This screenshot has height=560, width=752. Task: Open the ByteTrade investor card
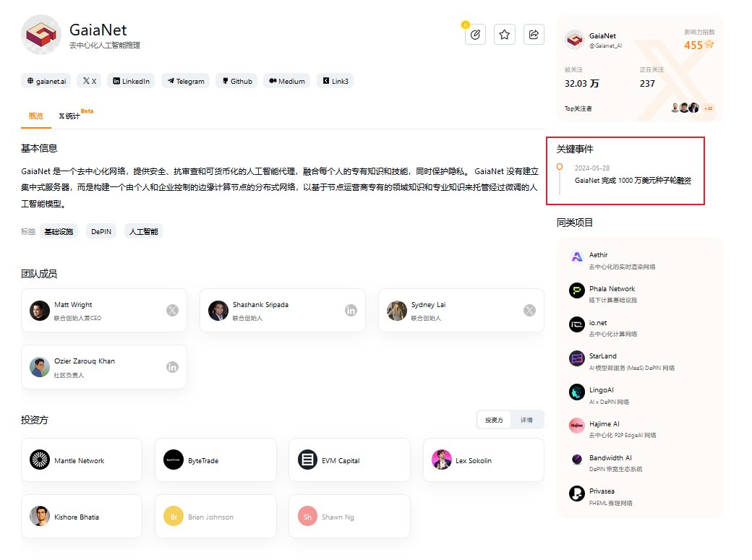click(215, 460)
